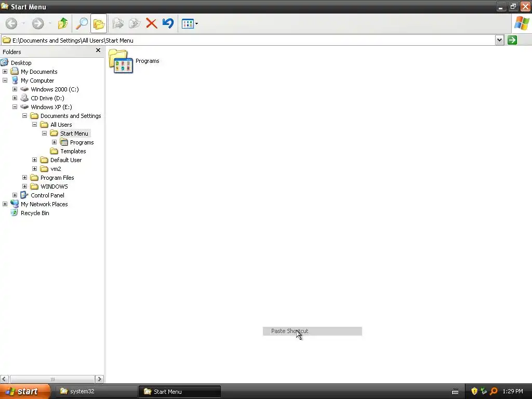The image size is (532, 399).
Task: Open the Search magnifier tool
Action: 82,23
